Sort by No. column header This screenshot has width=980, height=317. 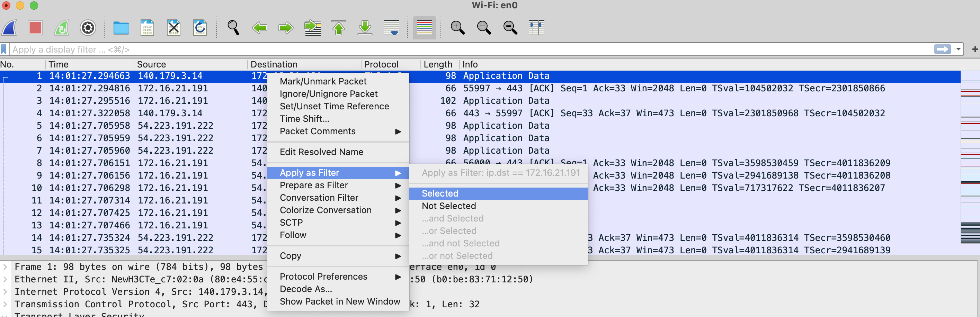(x=23, y=64)
